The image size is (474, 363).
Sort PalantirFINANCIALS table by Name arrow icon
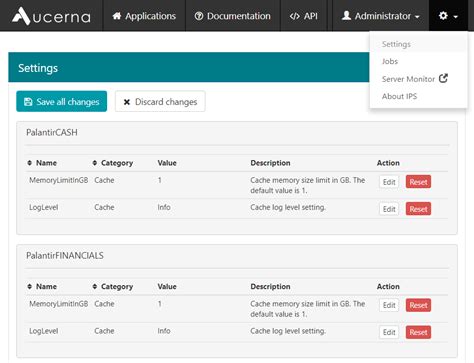[x=30, y=286]
